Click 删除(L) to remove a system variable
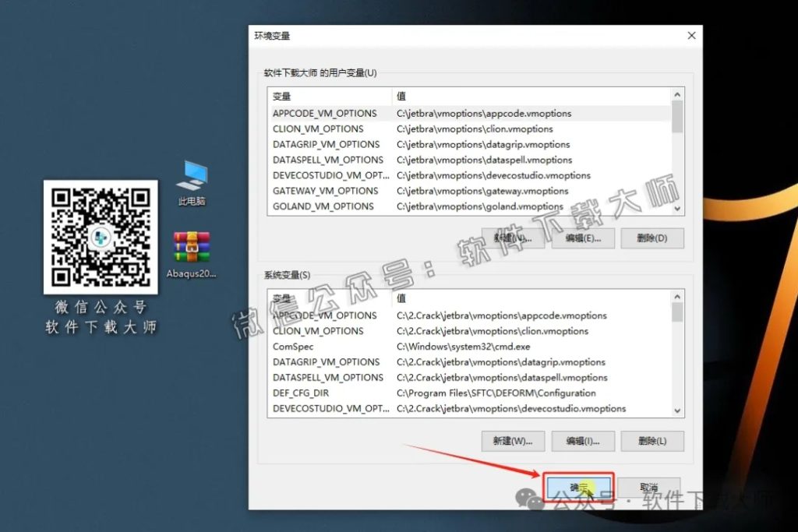The width and height of the screenshot is (798, 532). click(x=652, y=441)
